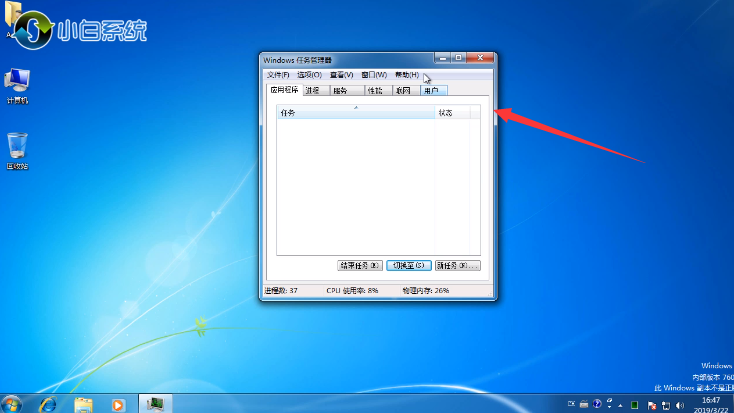Click the 新任务 (New Task) button

point(457,266)
